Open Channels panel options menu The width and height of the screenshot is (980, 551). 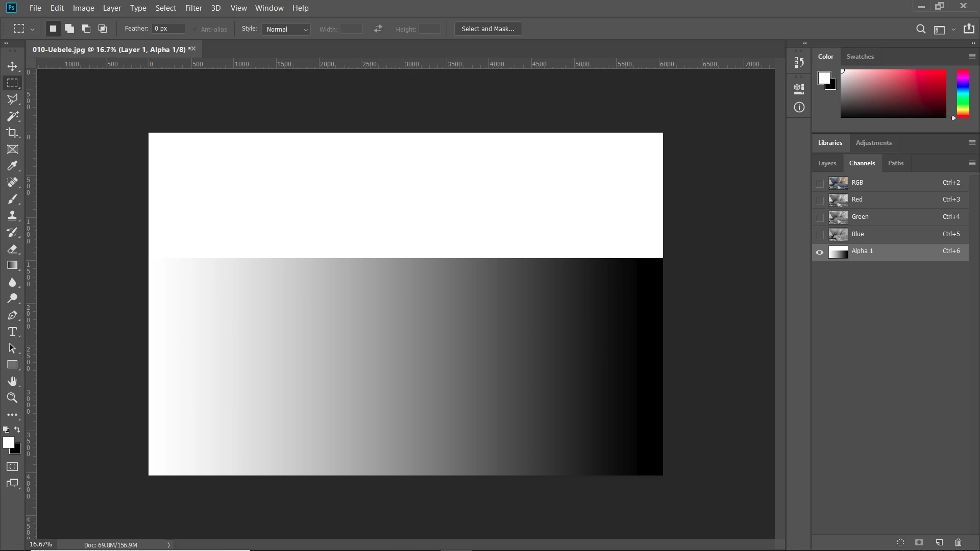972,163
